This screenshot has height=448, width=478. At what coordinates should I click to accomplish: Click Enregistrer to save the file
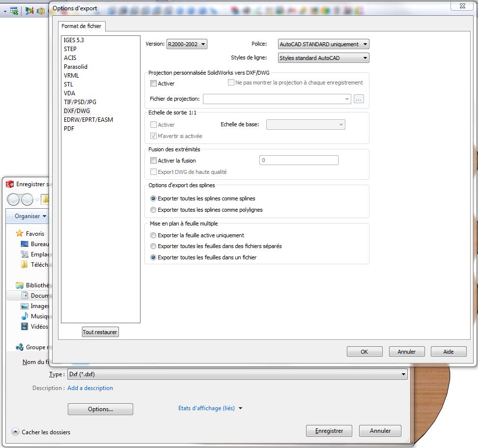click(x=329, y=431)
